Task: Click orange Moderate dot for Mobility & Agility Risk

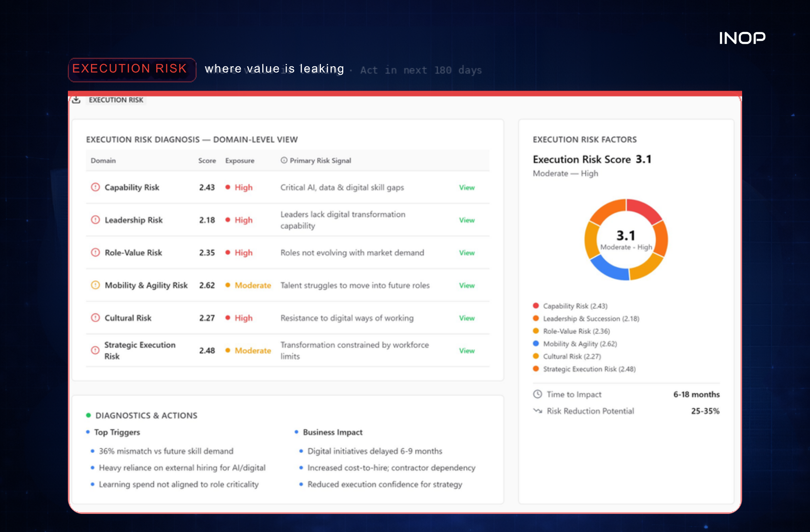Action: (228, 285)
